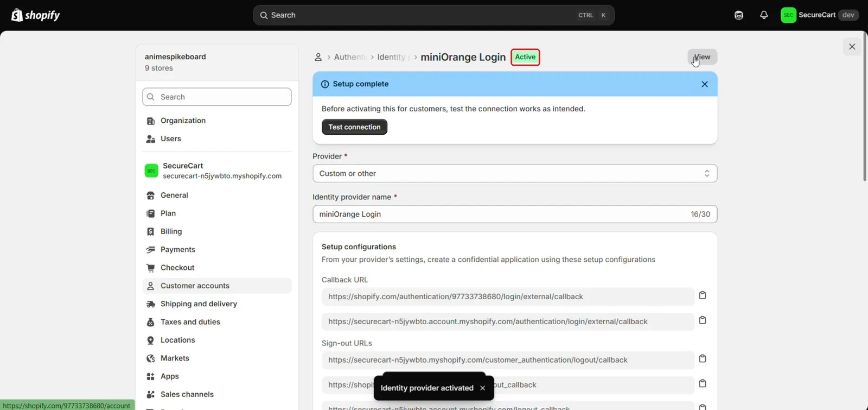The height and width of the screenshot is (410, 868).
Task: Open Taxes and duties settings
Action: (x=217, y=322)
